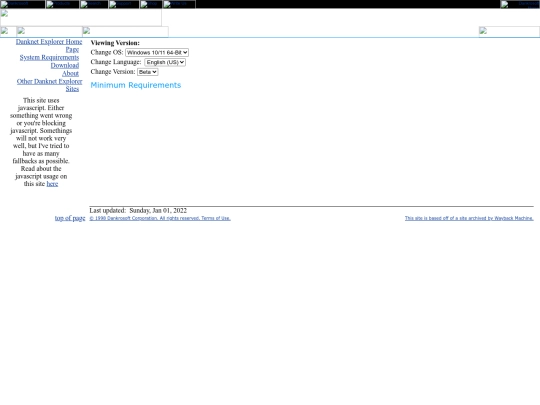Click the Last updated Sunday, Jan 01, 2022 text
540x405 pixels.
click(138, 210)
